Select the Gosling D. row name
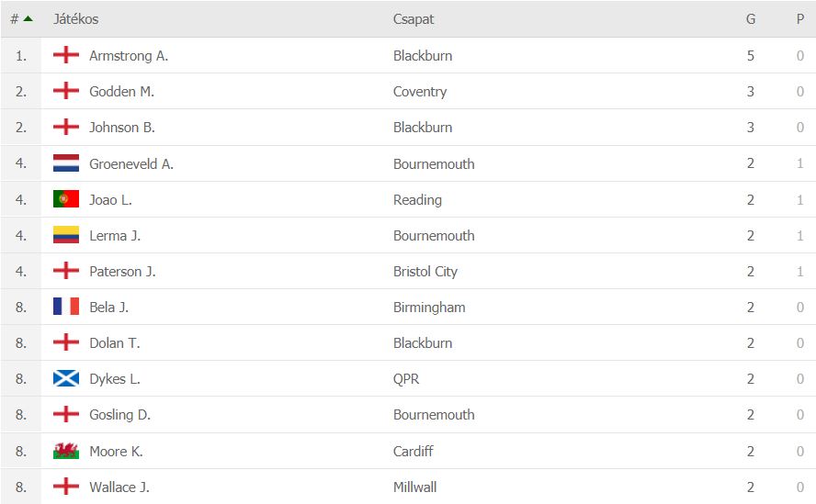The height and width of the screenshot is (504, 816). (x=119, y=415)
